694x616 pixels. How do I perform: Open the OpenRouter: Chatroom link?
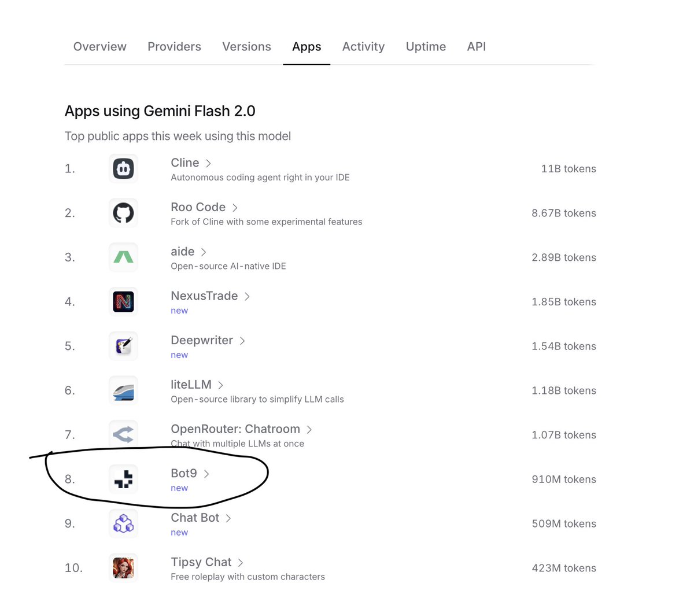(x=235, y=429)
